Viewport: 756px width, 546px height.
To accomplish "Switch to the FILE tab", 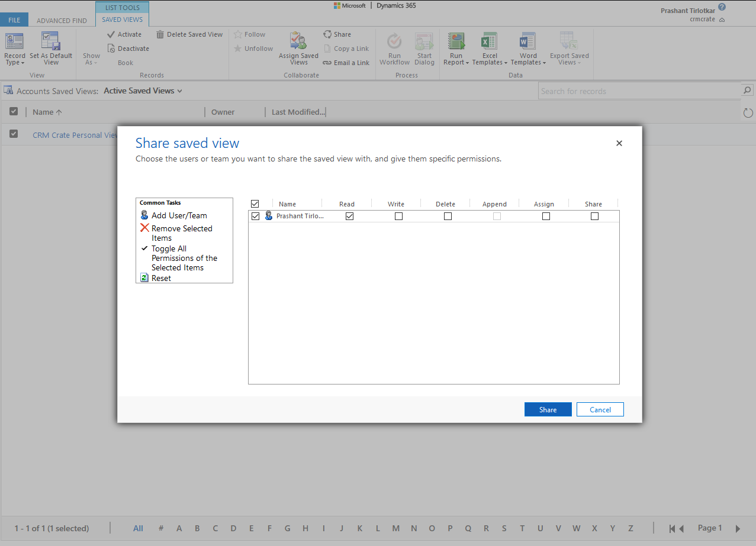I will [14, 20].
